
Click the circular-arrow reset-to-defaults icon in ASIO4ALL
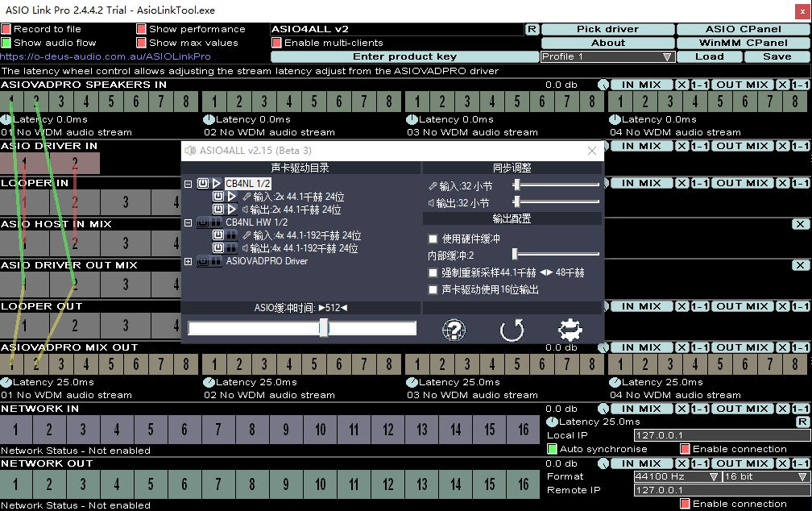point(512,330)
